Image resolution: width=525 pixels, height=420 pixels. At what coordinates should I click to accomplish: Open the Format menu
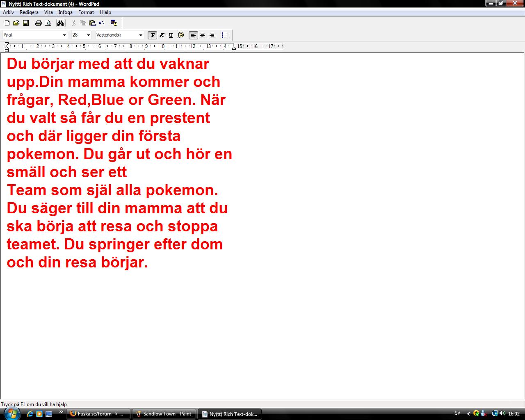(86, 12)
